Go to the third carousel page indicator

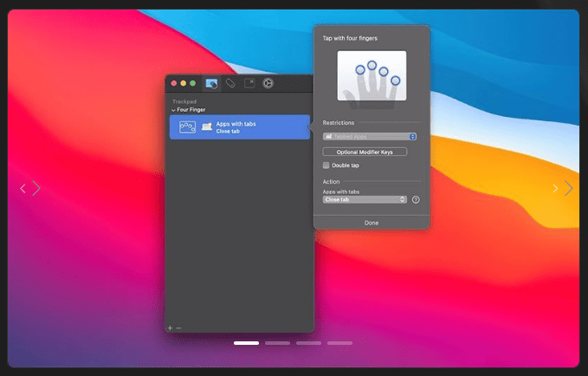point(308,343)
